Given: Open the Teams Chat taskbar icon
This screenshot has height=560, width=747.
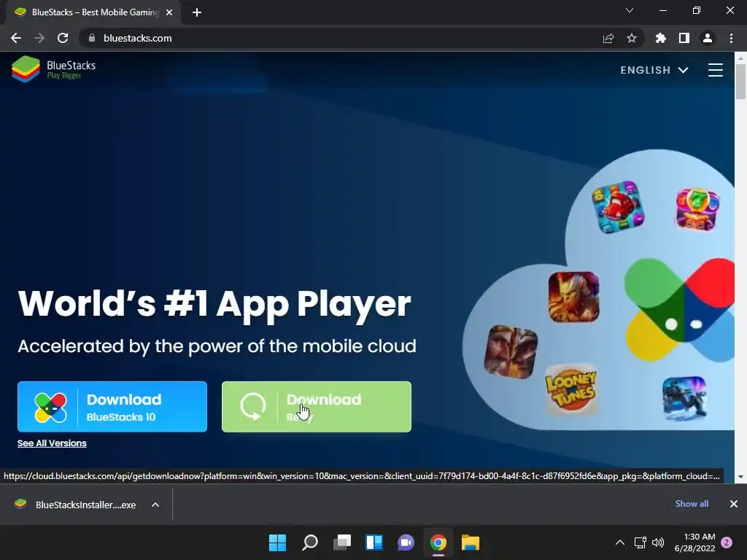Looking at the screenshot, I should (406, 542).
